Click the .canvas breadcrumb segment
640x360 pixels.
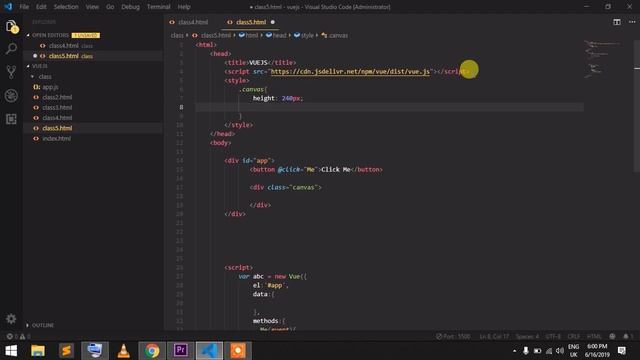pos(335,36)
